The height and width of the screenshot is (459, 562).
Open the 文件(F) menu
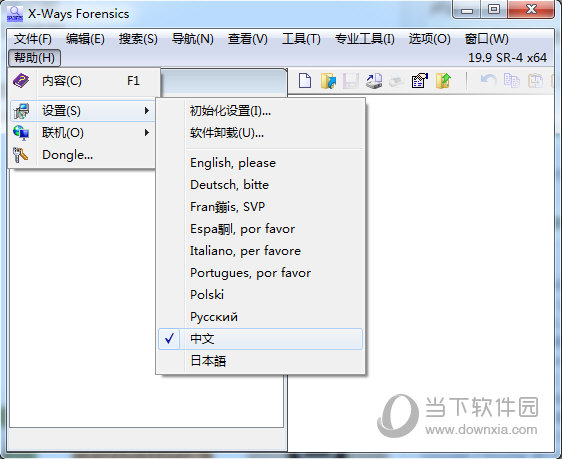(33, 39)
